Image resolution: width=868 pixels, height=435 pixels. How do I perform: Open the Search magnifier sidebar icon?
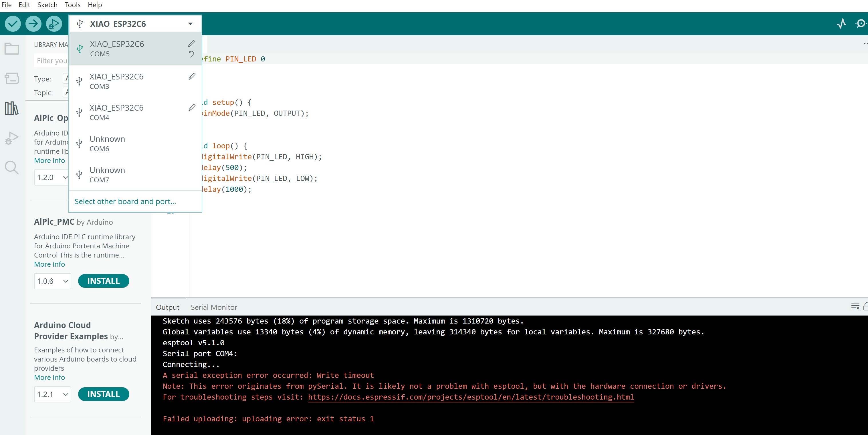point(12,167)
